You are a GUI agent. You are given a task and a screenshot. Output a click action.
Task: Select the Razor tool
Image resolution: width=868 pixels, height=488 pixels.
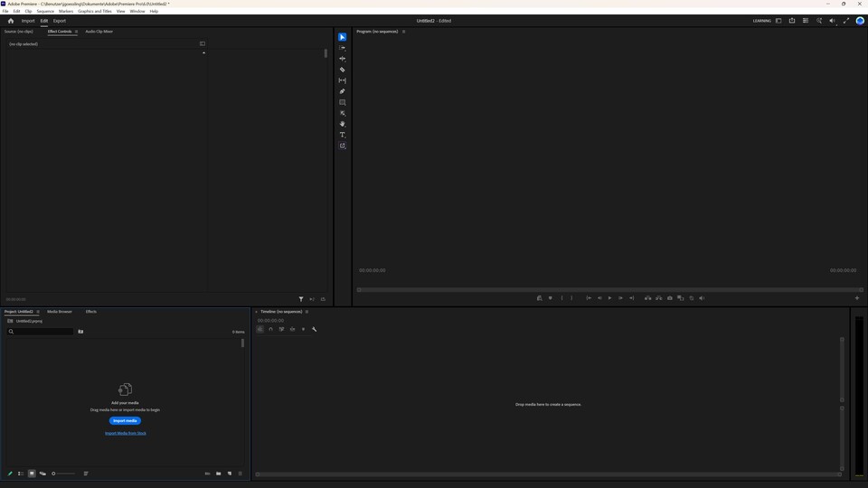point(342,70)
